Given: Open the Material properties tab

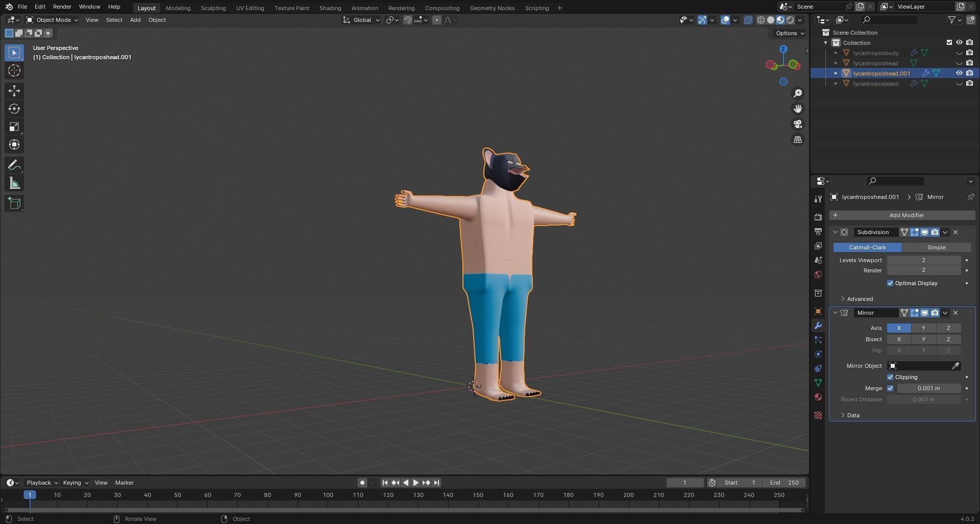Looking at the screenshot, I should 818,397.
